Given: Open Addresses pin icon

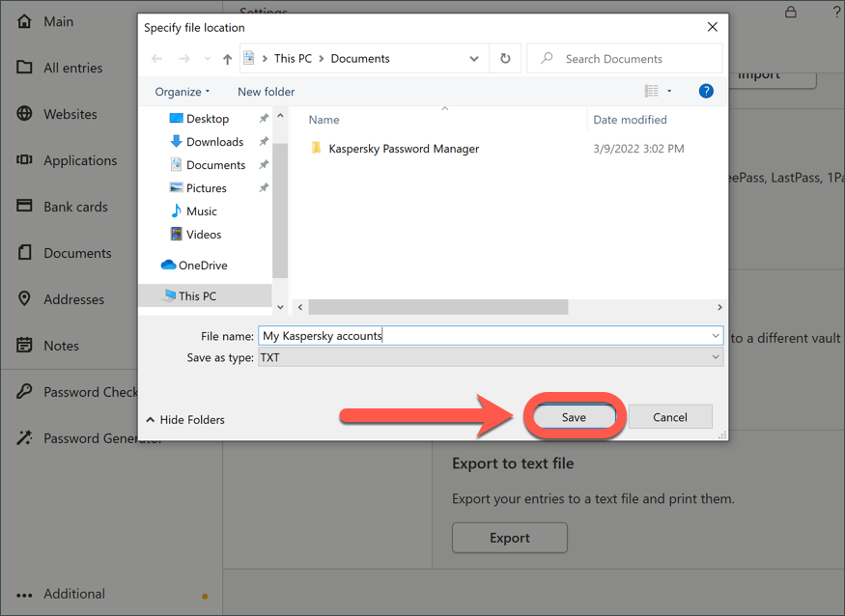Looking at the screenshot, I should coord(24,298).
